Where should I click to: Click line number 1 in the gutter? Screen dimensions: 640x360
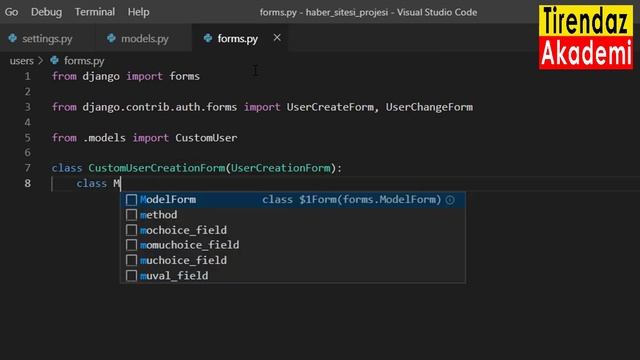coord(27,76)
